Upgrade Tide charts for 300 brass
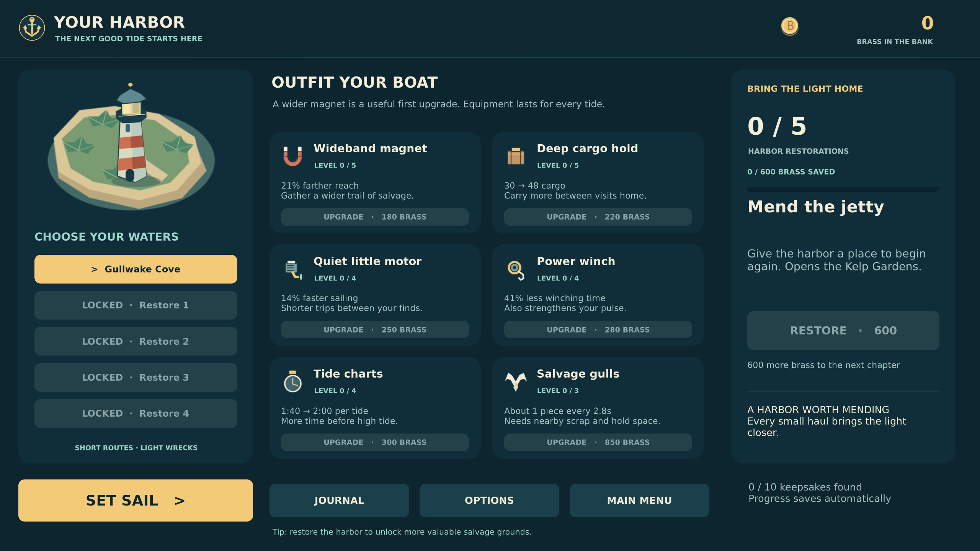The width and height of the screenshot is (980, 551). 375,442
